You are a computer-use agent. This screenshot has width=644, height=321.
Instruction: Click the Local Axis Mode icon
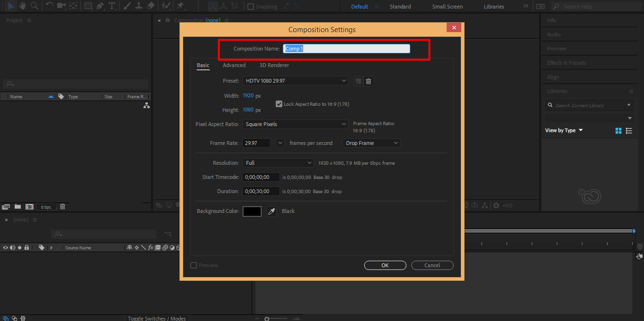213,6
